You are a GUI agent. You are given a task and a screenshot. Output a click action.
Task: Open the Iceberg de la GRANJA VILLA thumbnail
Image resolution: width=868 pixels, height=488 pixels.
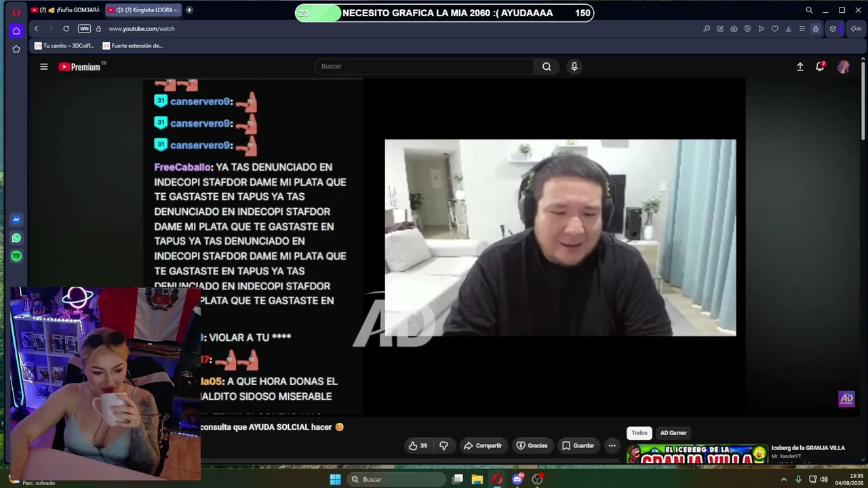[x=697, y=454]
